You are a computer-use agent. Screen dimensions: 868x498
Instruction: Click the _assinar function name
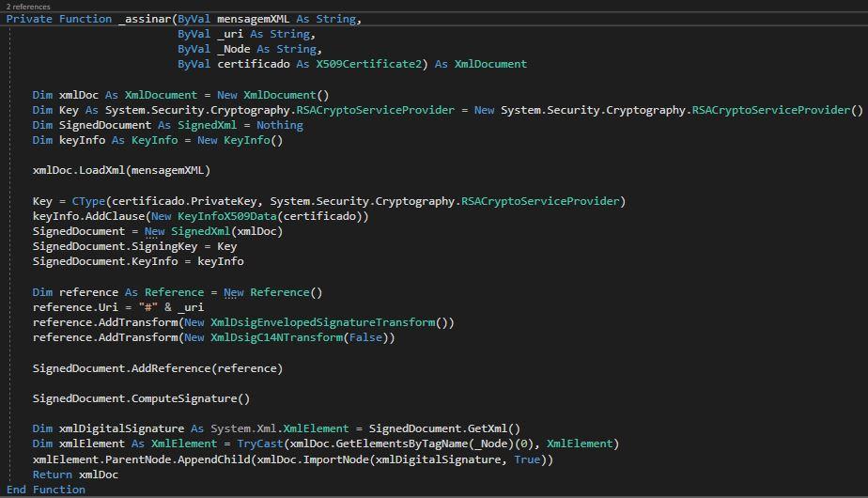point(145,19)
